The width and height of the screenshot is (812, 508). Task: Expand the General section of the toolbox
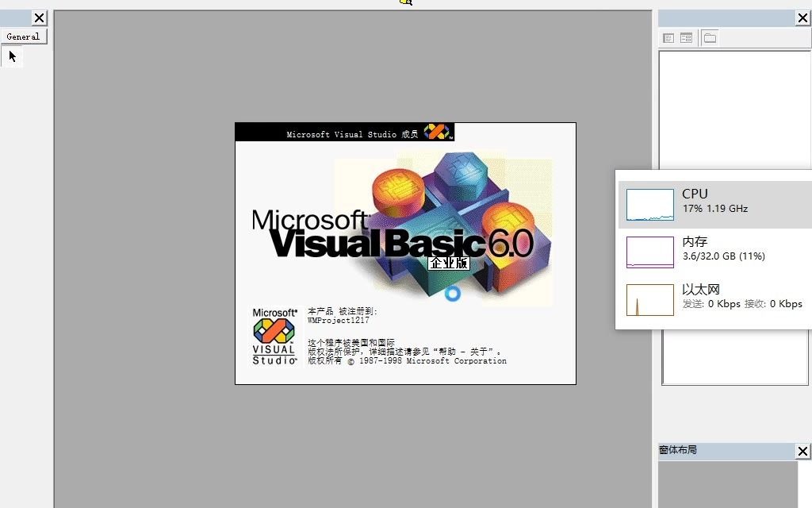pos(23,36)
